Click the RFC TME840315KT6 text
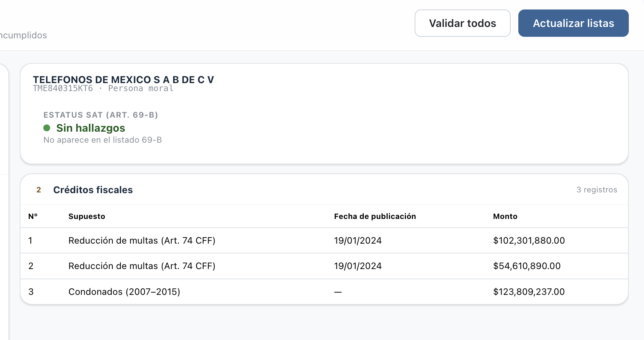Viewport: 644px width, 340px height. (x=63, y=88)
